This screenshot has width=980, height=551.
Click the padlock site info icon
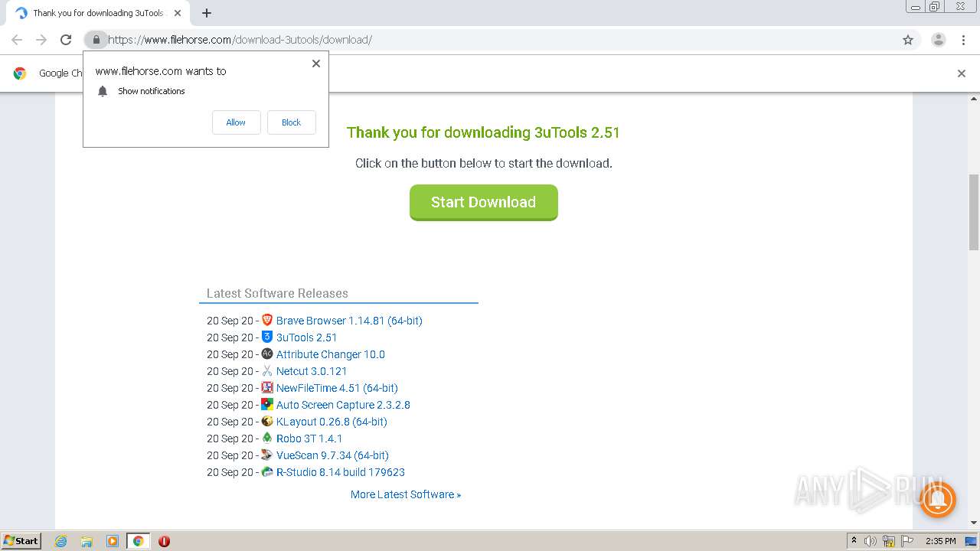pyautogui.click(x=96, y=40)
